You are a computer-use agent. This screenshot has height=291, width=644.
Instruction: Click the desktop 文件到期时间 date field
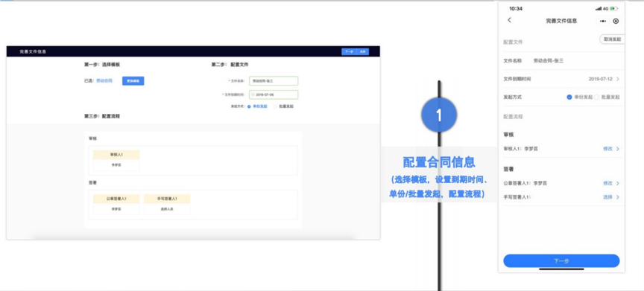274,95
